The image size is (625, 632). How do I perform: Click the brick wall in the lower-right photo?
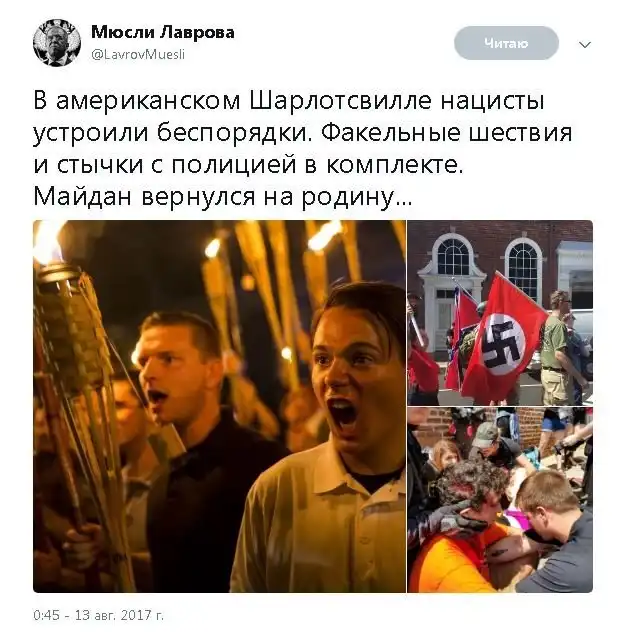(433, 427)
